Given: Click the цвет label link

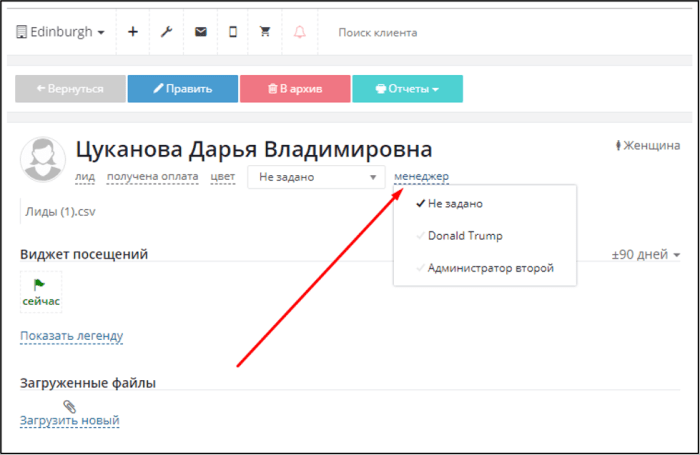Looking at the screenshot, I should (223, 177).
